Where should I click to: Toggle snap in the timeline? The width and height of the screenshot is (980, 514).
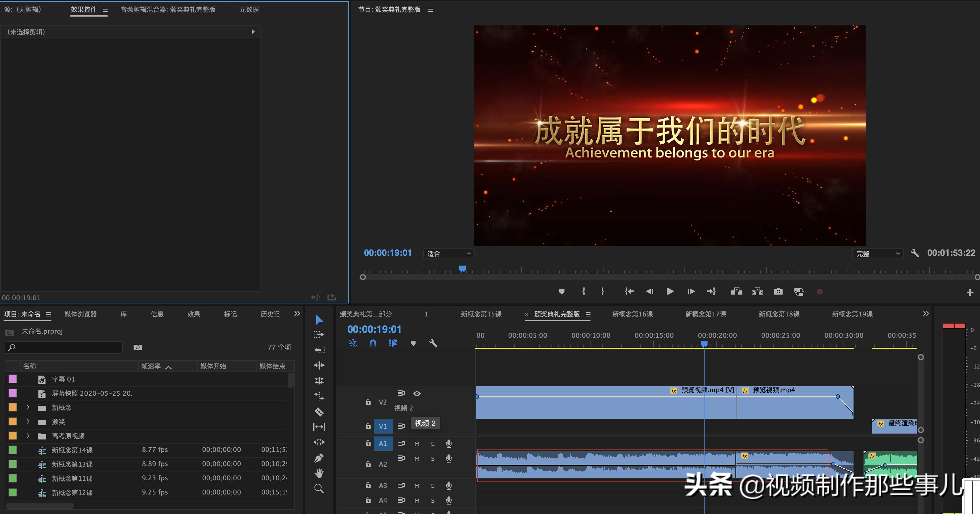coord(372,343)
